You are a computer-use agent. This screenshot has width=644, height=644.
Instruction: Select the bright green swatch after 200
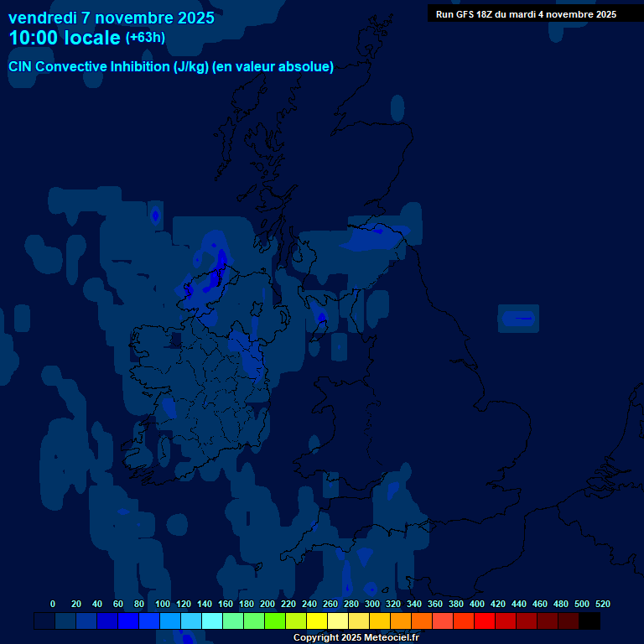coord(275,621)
